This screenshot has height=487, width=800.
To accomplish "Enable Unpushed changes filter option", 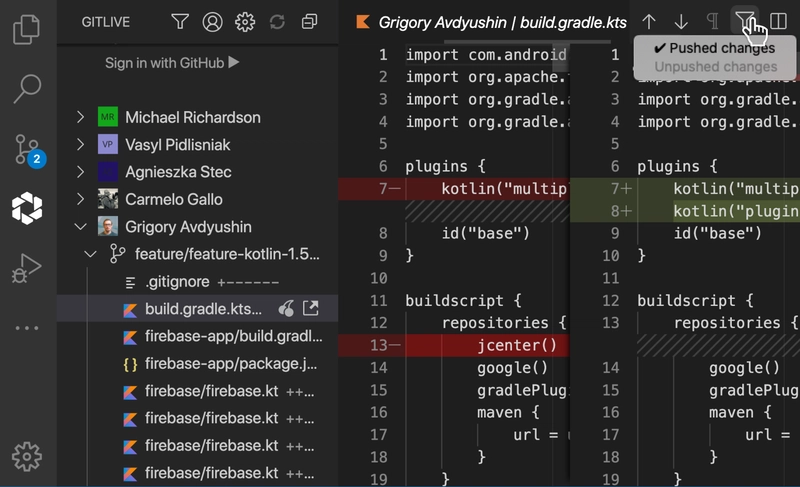I will pyautogui.click(x=714, y=66).
